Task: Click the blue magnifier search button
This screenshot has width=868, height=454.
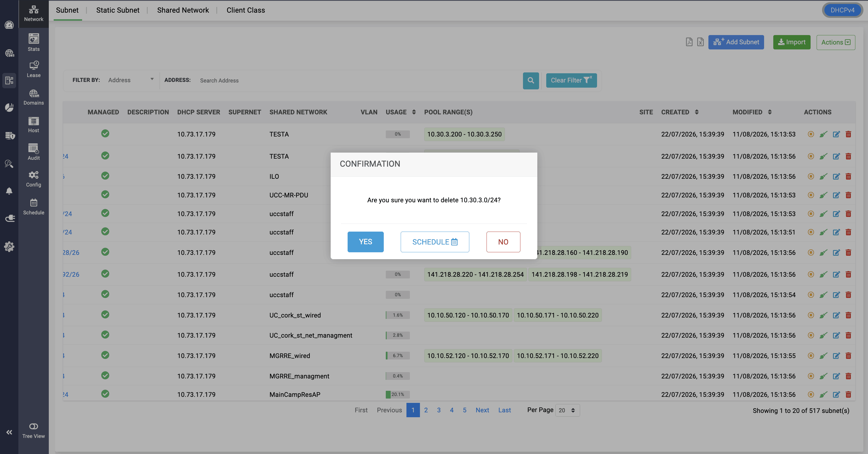Action: coord(531,81)
